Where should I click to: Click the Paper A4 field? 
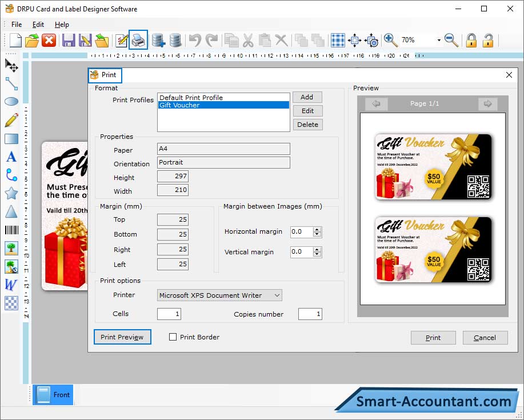tap(223, 149)
